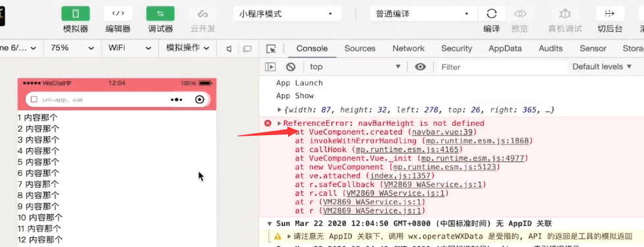Click the live expression eye icon
Image resolution: width=644 pixels, height=247 pixels.
420,67
